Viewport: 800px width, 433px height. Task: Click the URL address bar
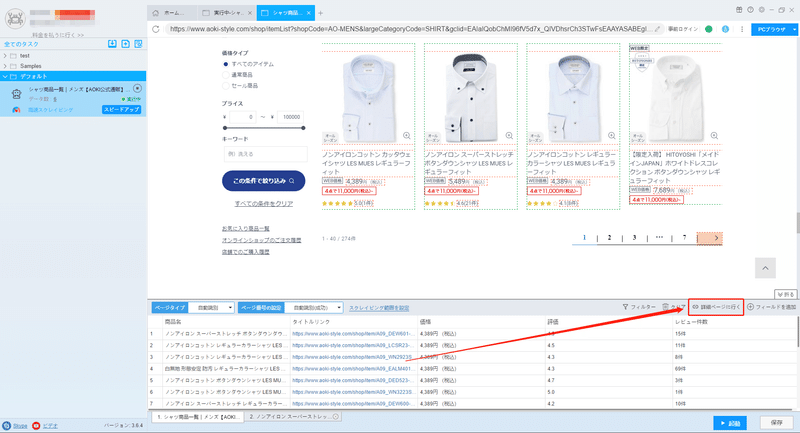pyautogui.click(x=414, y=29)
